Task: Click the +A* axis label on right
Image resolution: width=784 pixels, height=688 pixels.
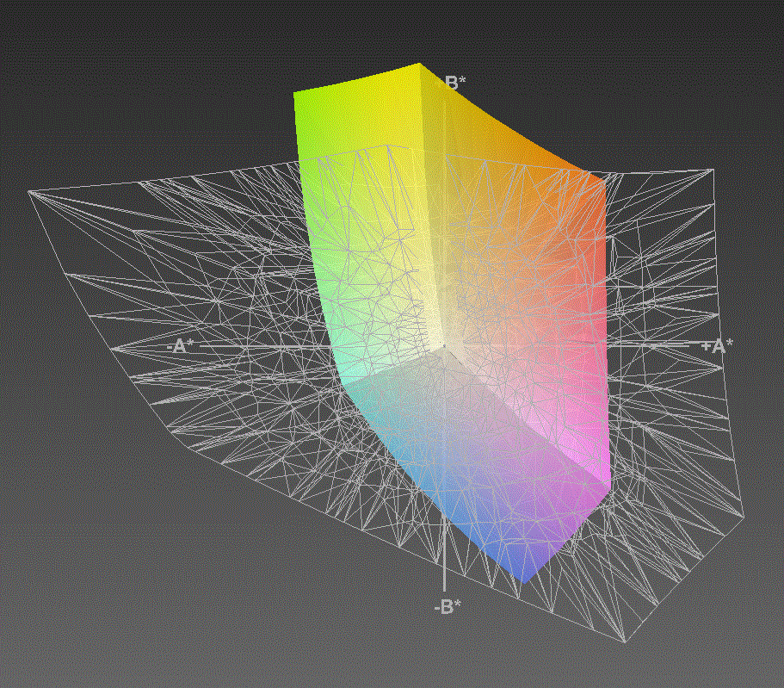Action: (717, 346)
